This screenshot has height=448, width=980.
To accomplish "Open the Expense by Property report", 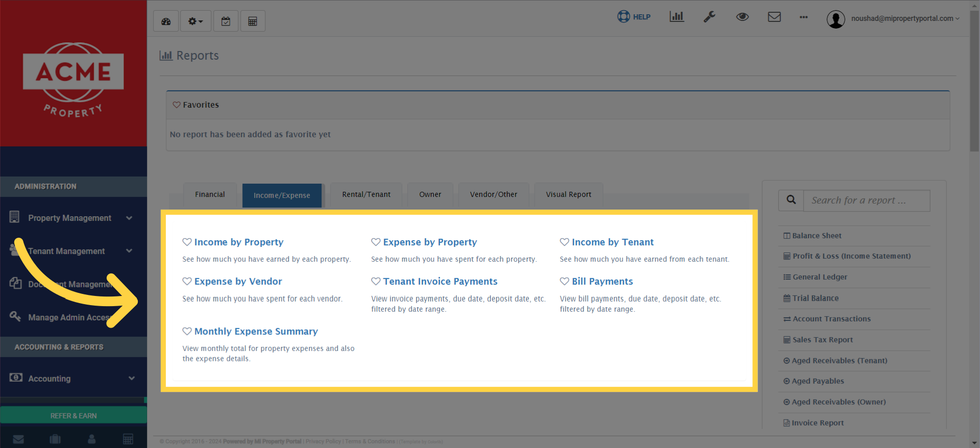I will click(x=430, y=242).
